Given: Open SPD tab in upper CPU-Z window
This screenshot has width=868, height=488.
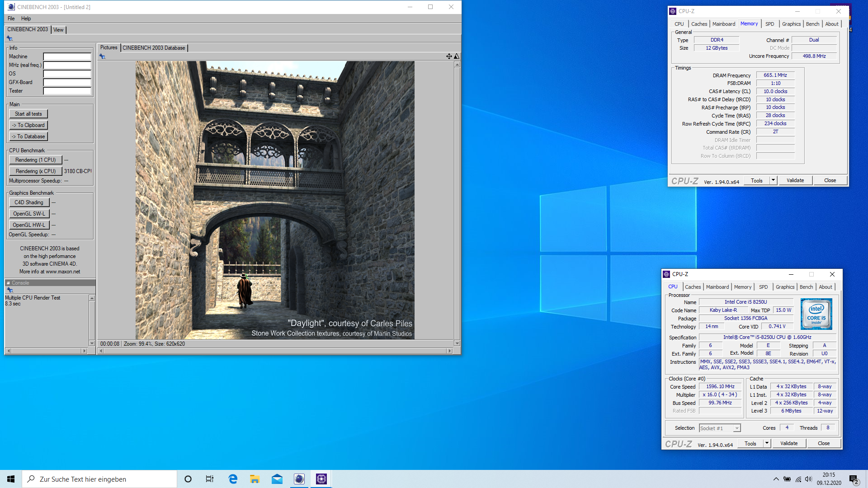Looking at the screenshot, I should click(x=769, y=24).
